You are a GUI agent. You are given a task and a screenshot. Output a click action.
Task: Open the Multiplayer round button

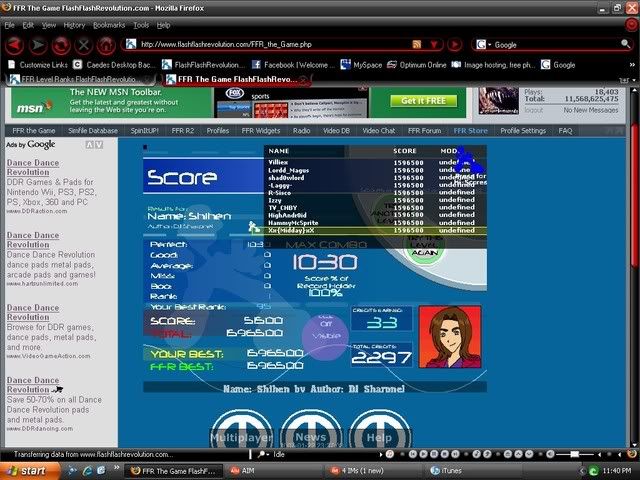point(241,431)
